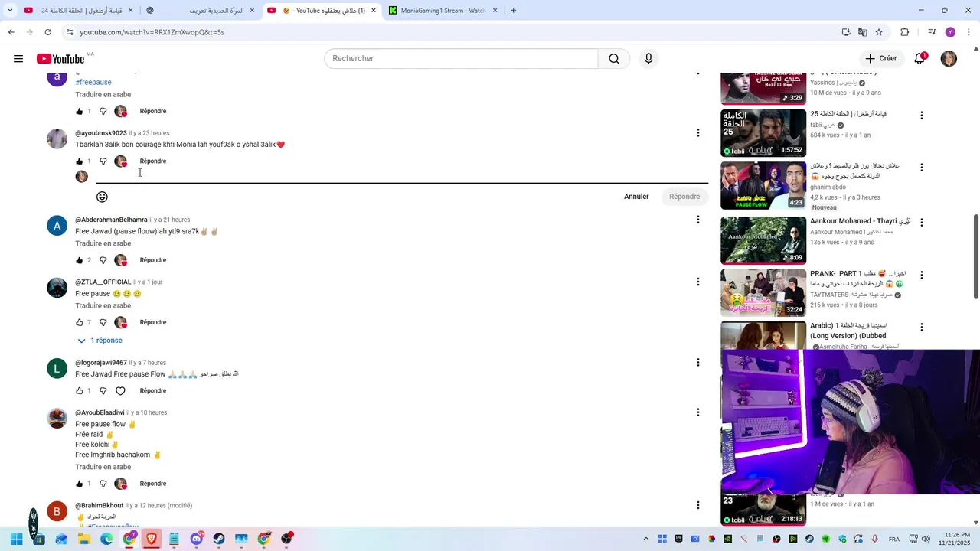Open the YouTube guide hamburger menu

(x=18, y=59)
